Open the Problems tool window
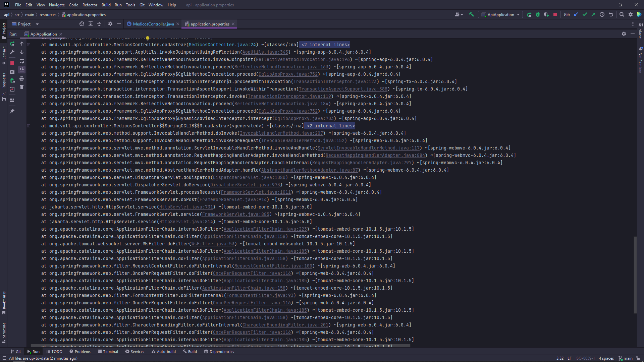 point(80,352)
